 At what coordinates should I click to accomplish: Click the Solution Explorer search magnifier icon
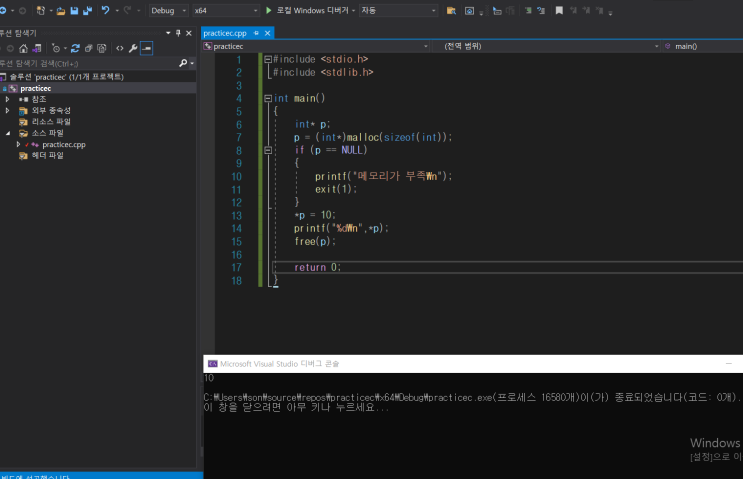183,63
